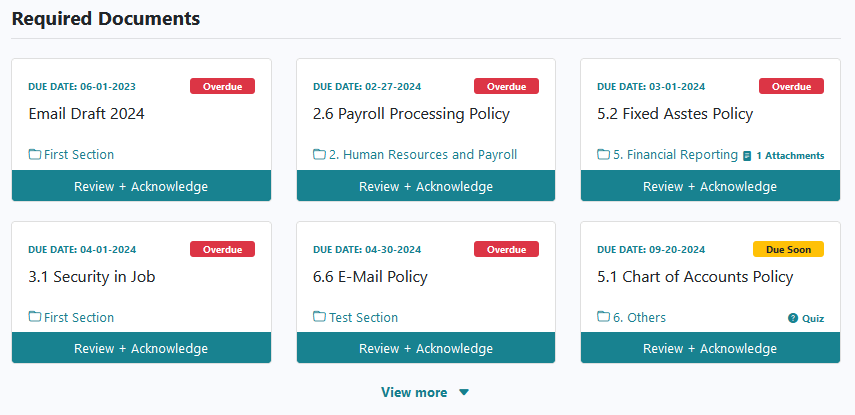Review + Acknowledge Email Draft 2024
Viewport: 855px width, 415px height.
point(141,186)
